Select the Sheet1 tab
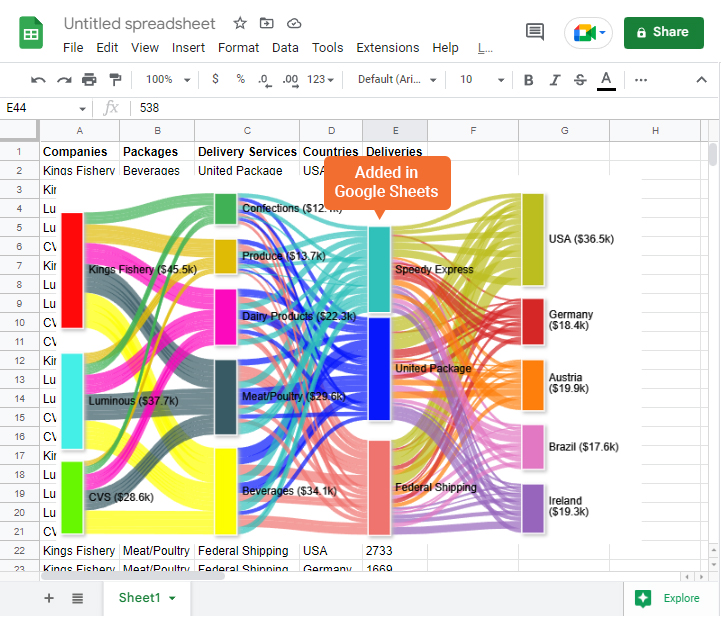This screenshot has width=721, height=630. point(147,598)
